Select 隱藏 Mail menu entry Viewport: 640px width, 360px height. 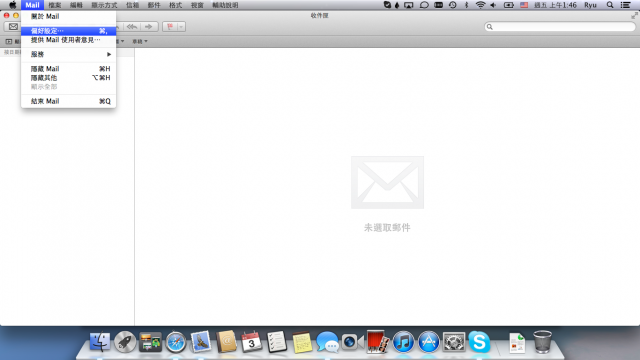[69, 69]
